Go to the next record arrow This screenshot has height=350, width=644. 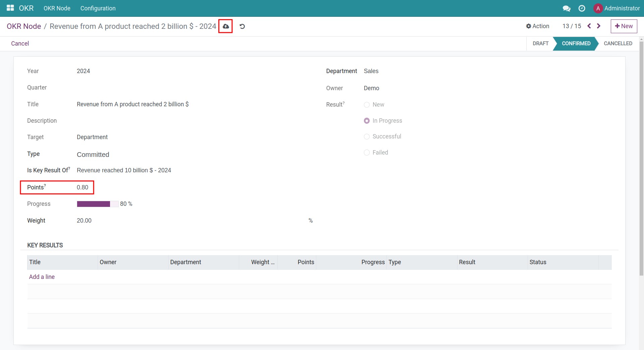(599, 26)
